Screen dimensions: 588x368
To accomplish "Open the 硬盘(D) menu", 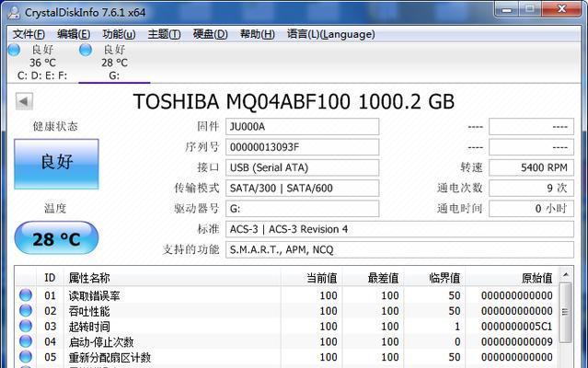I will [210, 34].
